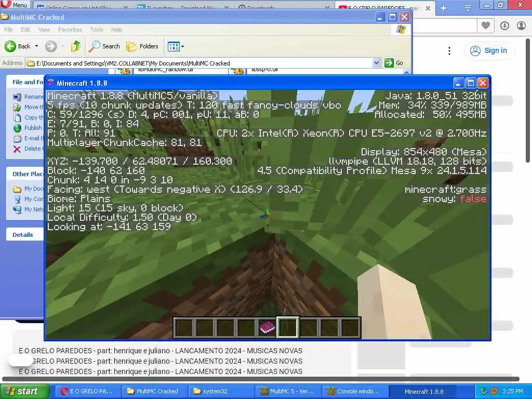Click the E-mail this file task

[29, 138]
